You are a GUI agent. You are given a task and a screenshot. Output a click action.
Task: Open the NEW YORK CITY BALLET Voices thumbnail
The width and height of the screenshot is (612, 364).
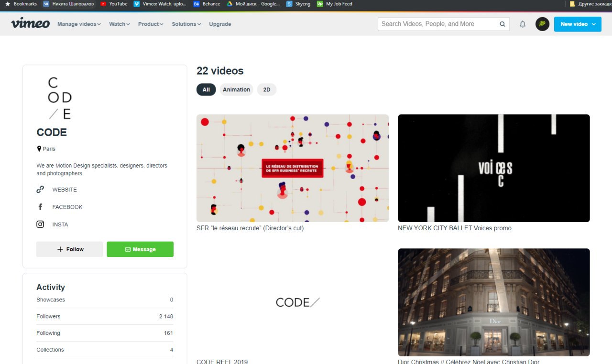[494, 168]
